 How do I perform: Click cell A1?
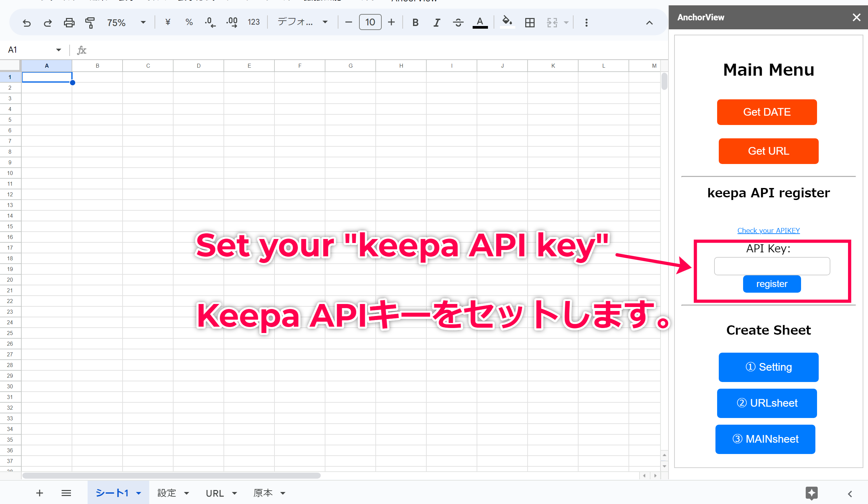47,77
